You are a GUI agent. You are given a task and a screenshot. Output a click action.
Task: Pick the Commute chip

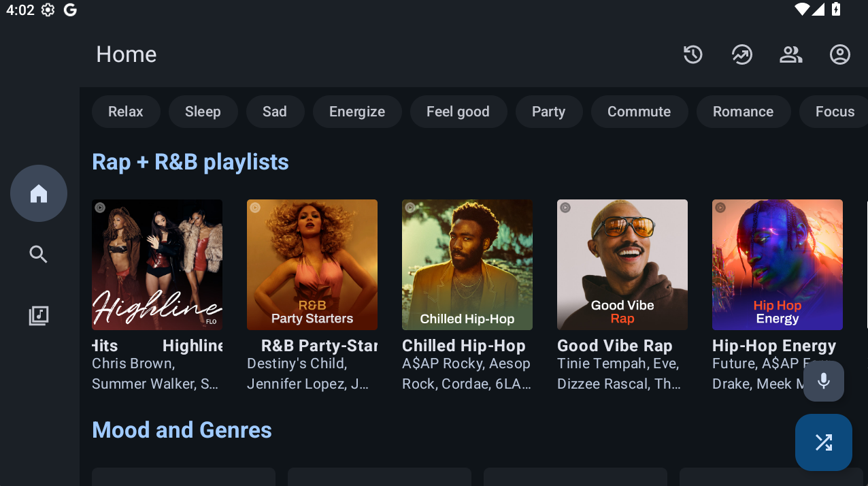point(639,112)
